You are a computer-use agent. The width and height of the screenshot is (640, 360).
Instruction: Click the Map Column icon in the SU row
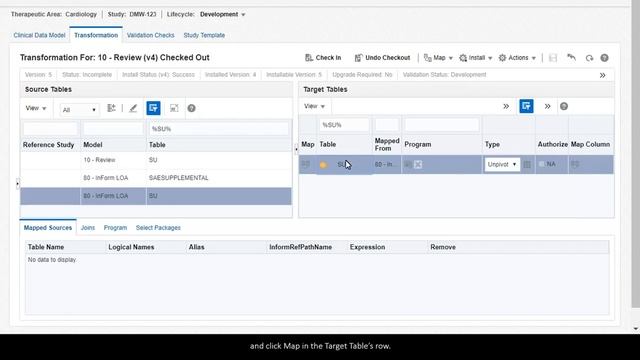(575, 164)
